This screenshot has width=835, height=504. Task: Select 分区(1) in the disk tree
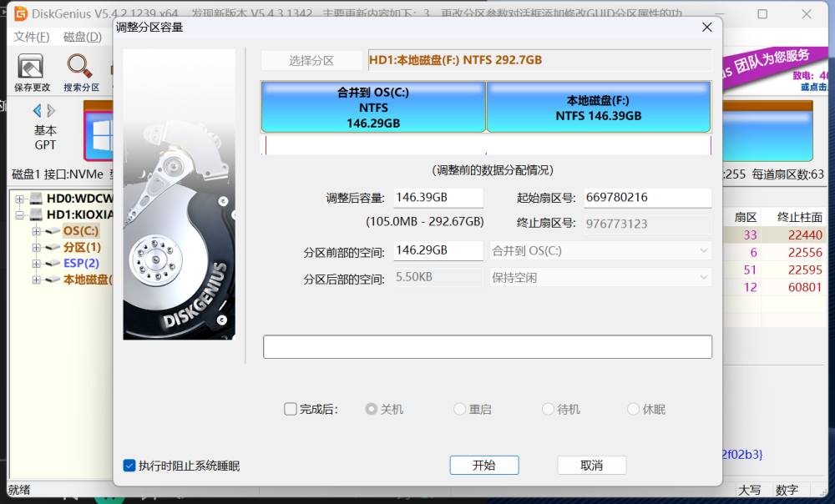point(82,248)
